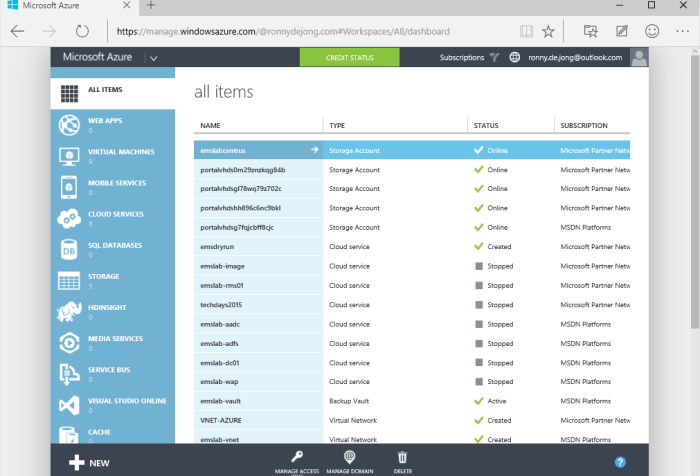Select the Virtual Machines sidebar icon
This screenshot has height=476, width=700.
click(x=69, y=156)
